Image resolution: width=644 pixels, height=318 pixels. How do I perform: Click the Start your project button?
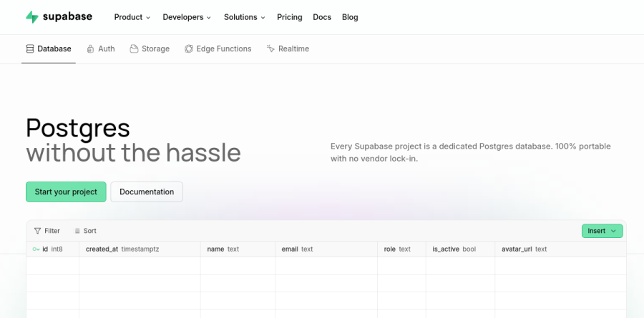(x=66, y=192)
